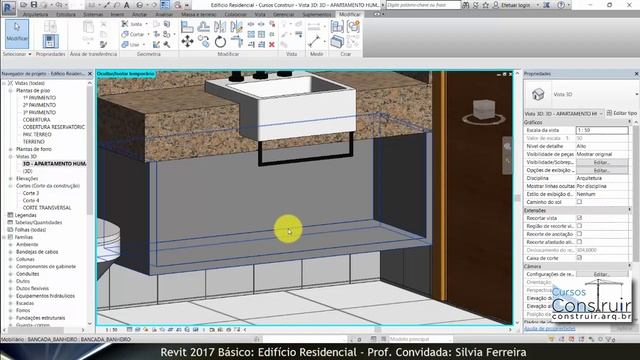This screenshot has height=360, width=640.
Task: Select COBERTURA RESERVATÓRIO view in browser
Action: click(x=54, y=127)
